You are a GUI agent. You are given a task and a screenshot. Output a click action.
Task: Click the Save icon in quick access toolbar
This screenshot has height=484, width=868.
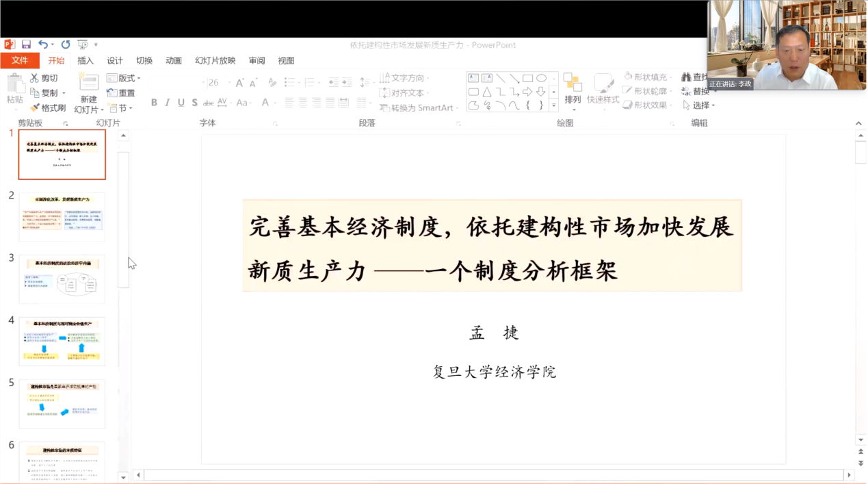pyautogui.click(x=26, y=44)
